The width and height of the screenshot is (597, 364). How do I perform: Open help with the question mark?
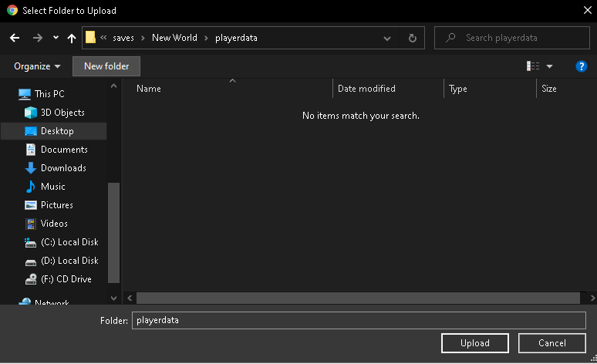581,66
